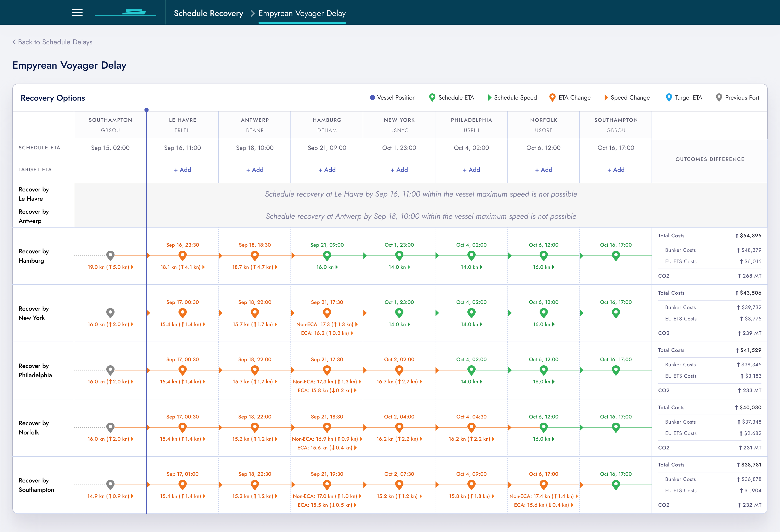The width and height of the screenshot is (780, 532).
Task: Click vessel position timeline marker dot
Action: pos(146,110)
